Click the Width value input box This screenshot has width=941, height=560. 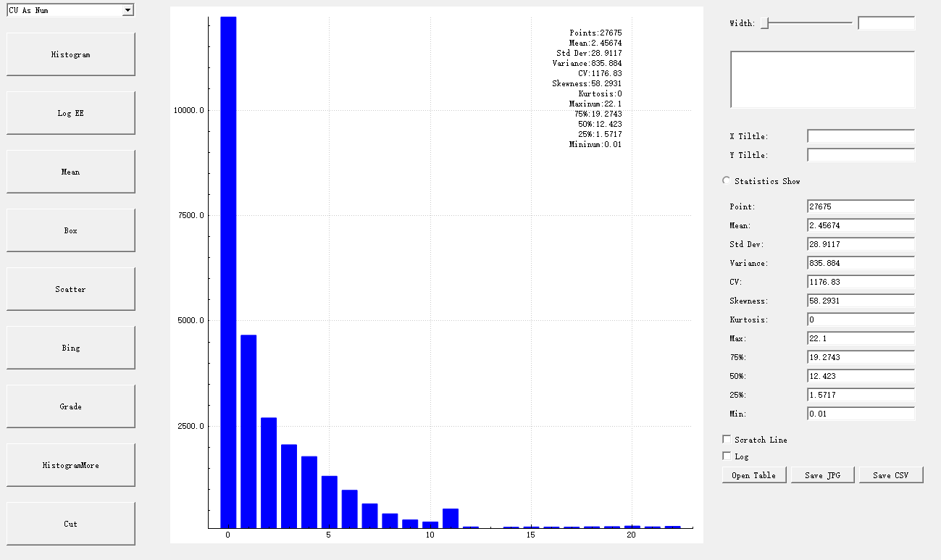(886, 23)
